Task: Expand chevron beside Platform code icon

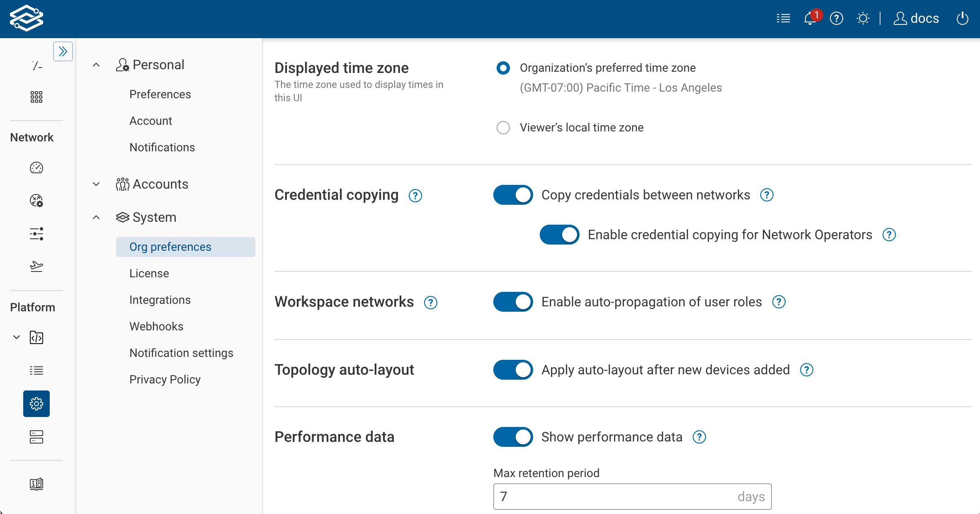Action: (x=17, y=337)
